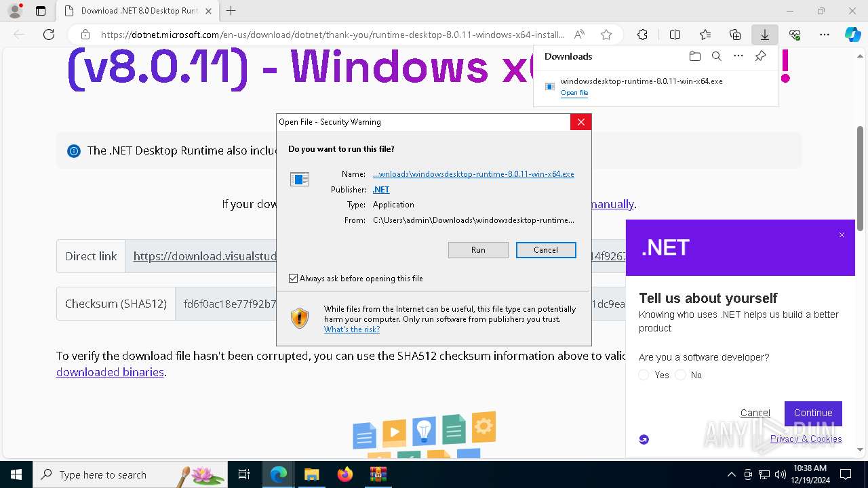
Task: Click the address bar URL field
Action: (x=332, y=35)
